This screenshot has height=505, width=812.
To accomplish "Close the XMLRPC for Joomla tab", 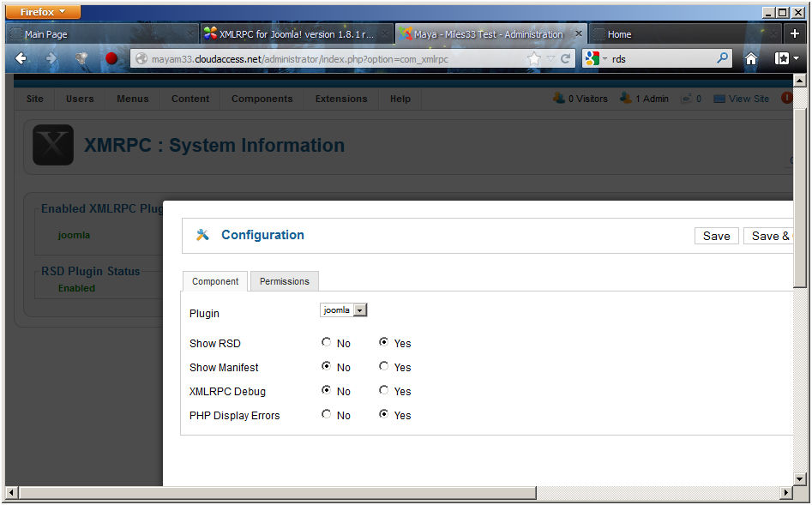I will tap(384, 34).
